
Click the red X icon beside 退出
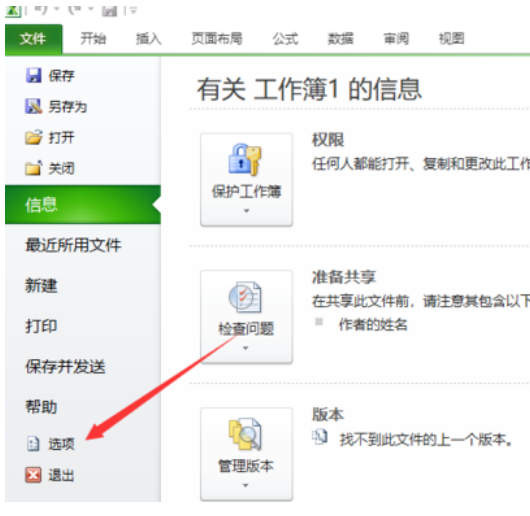pyautogui.click(x=33, y=475)
